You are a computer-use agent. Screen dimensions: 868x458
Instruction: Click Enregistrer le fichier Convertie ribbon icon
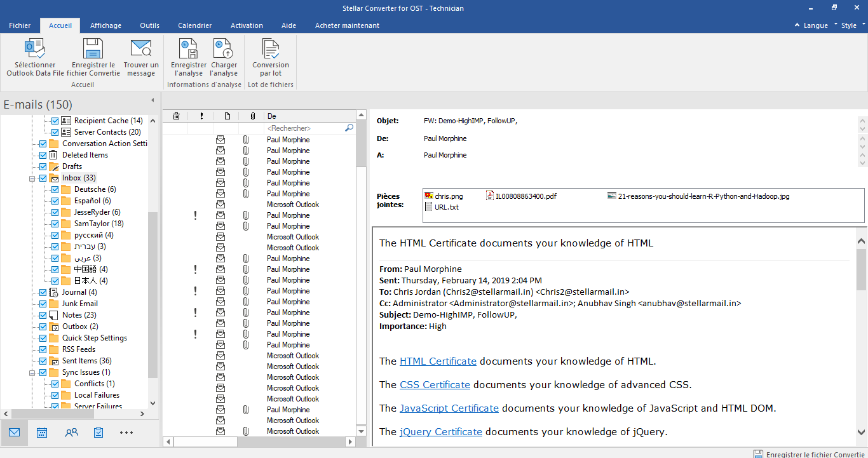click(93, 49)
